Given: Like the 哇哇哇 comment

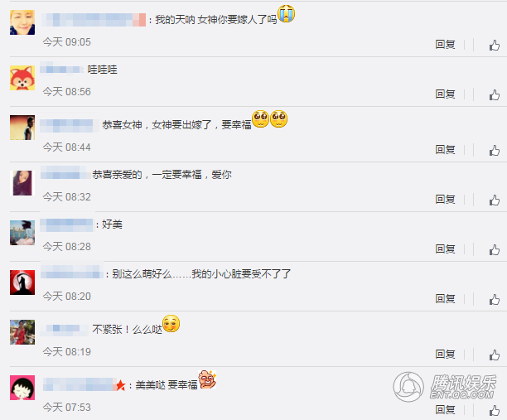Looking at the screenshot, I should pos(494,94).
